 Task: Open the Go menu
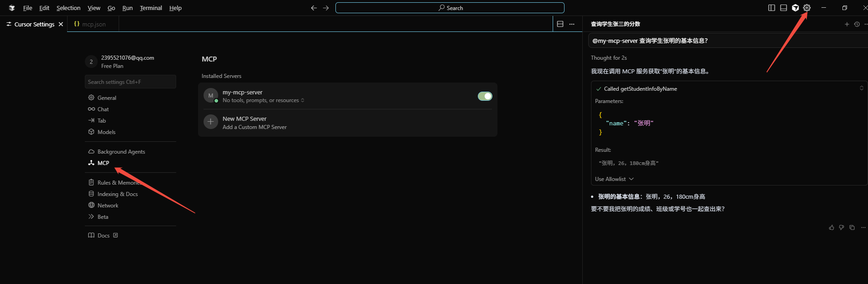[111, 8]
